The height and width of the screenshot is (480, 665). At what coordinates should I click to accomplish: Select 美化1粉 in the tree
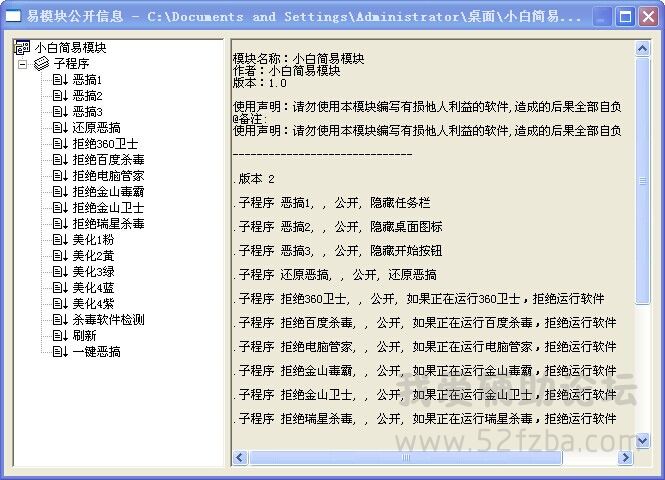93,240
